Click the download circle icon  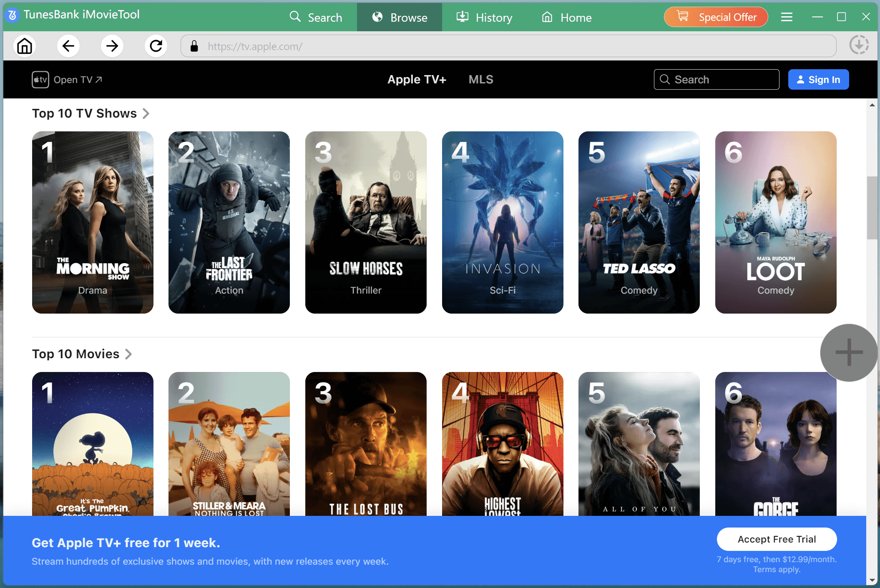pos(859,45)
